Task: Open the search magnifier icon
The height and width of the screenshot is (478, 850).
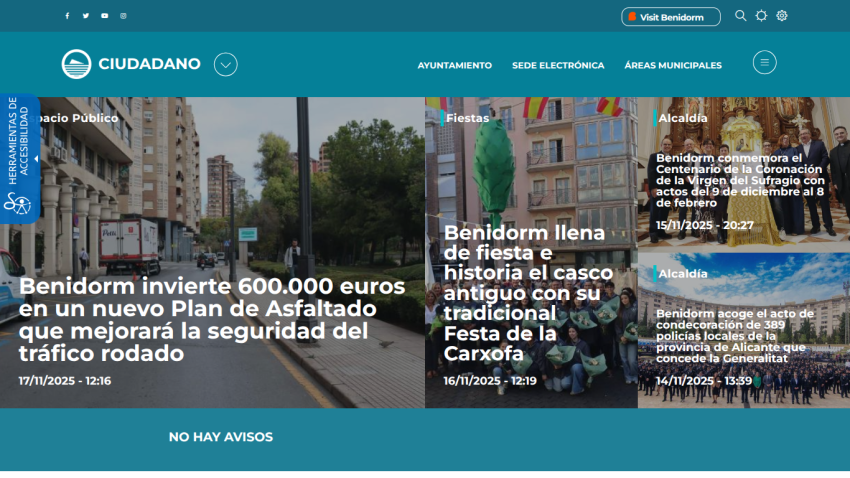Action: [740, 16]
